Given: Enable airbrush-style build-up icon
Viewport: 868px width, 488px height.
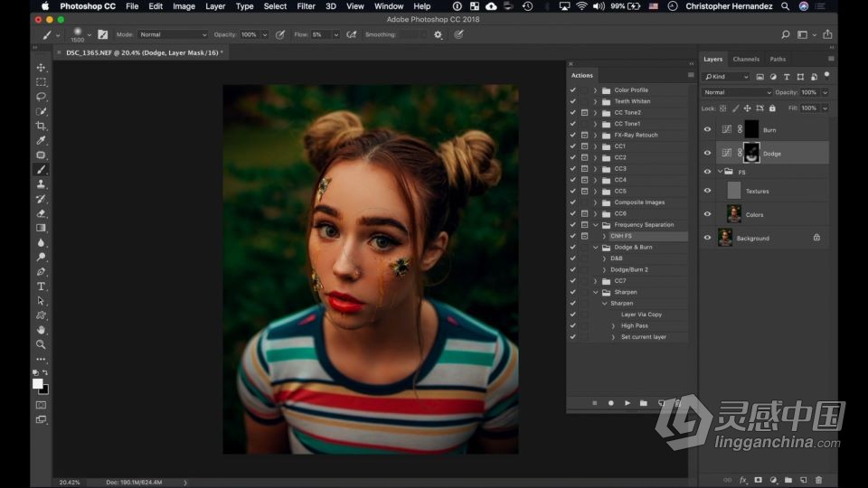Looking at the screenshot, I should click(x=352, y=34).
